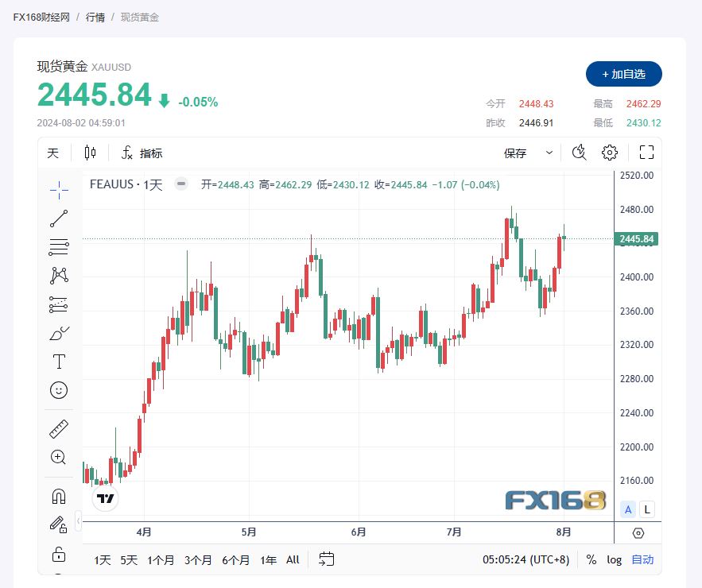Open the 行情 breadcrumb link
Screen dimensions: 702x588
point(95,17)
